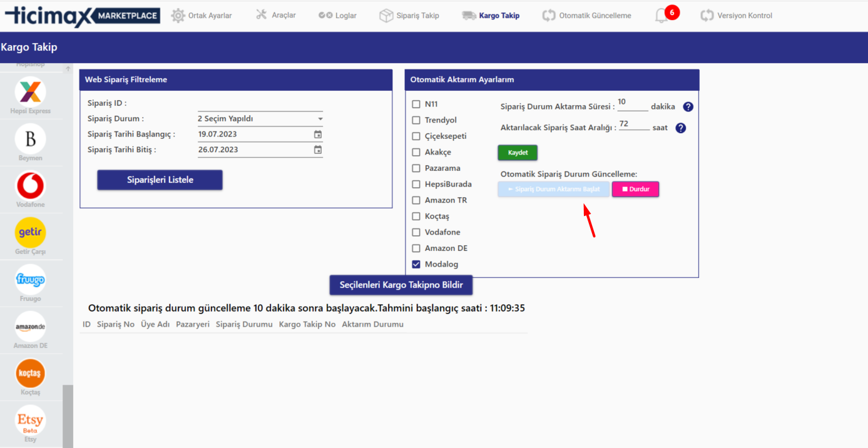Select the Getir Çarşı icon

[30, 233]
